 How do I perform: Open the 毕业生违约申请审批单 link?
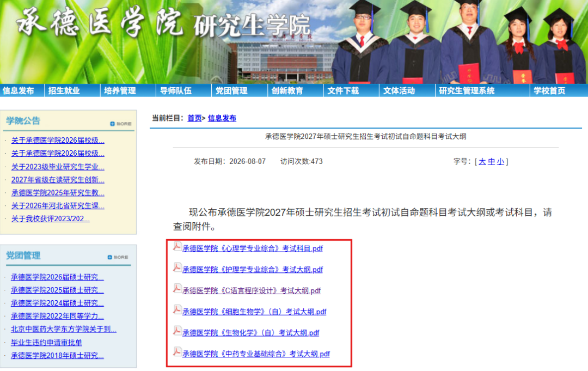46,342
